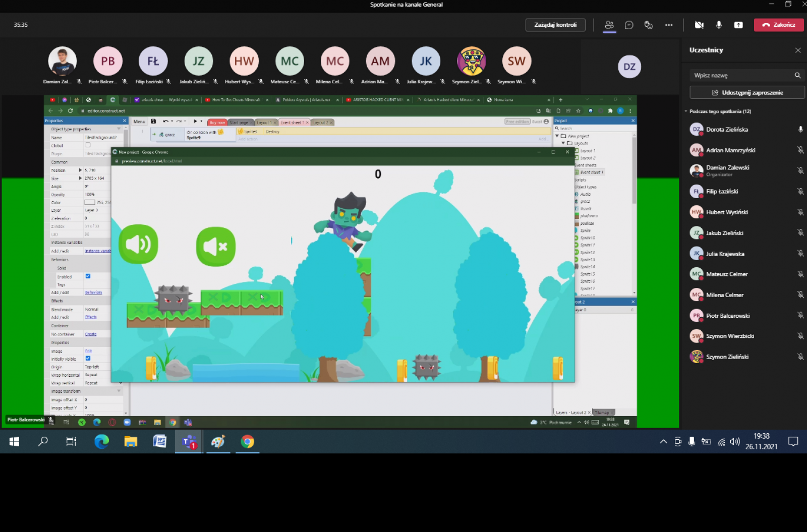Click the preview play button in Construct
Screen dimensions: 807x532
pyautogui.click(x=195, y=122)
